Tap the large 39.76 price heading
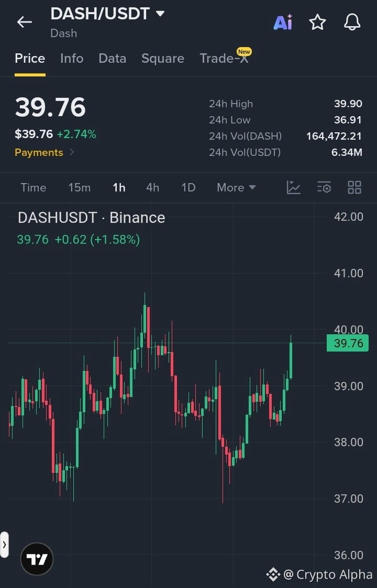Screen dimensions: 377x588 50,107
